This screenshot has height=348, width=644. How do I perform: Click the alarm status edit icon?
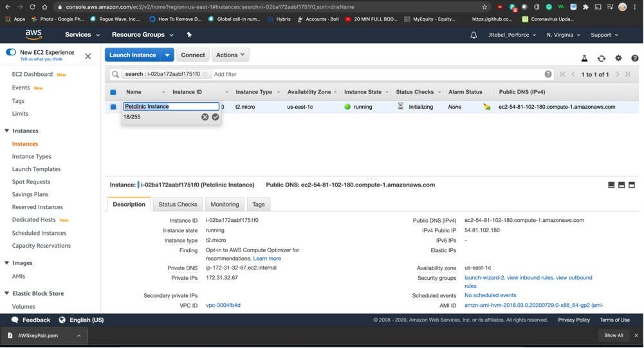tap(486, 107)
